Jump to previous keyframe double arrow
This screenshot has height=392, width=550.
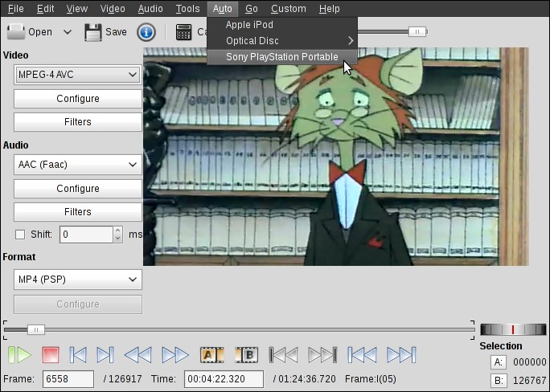click(x=138, y=355)
